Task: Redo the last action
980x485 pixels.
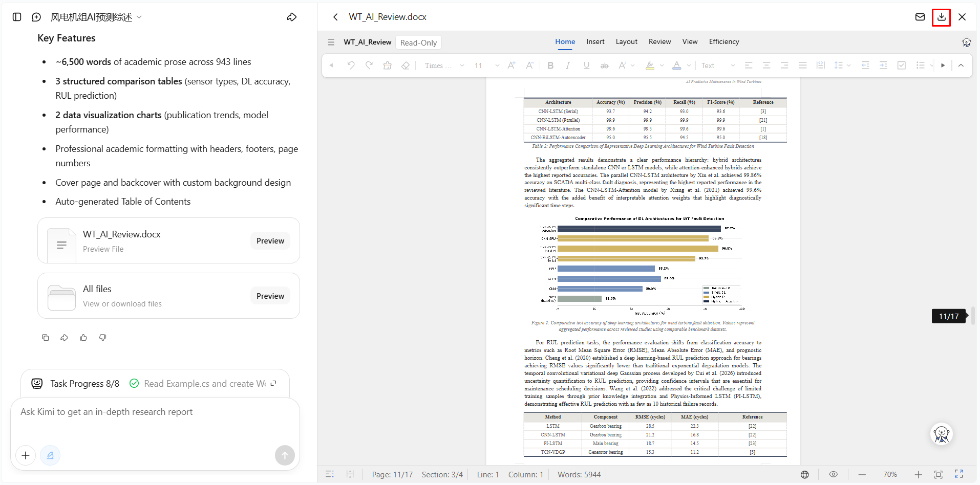Action: [x=369, y=65]
